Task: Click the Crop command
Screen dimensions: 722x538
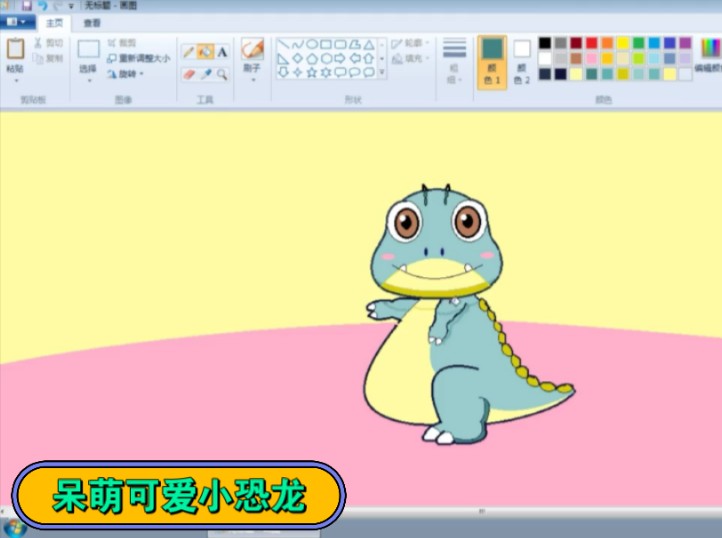Action: (122, 43)
